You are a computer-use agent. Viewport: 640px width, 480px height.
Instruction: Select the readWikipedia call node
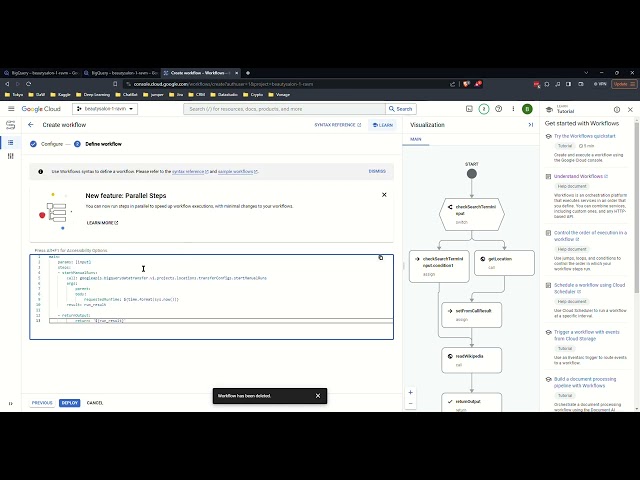click(471, 360)
